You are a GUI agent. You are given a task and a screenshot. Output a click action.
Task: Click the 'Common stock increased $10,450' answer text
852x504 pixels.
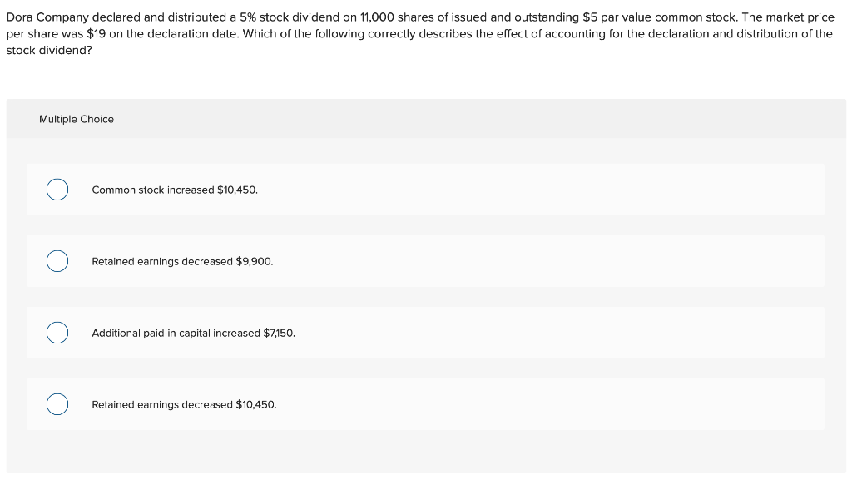(x=174, y=190)
